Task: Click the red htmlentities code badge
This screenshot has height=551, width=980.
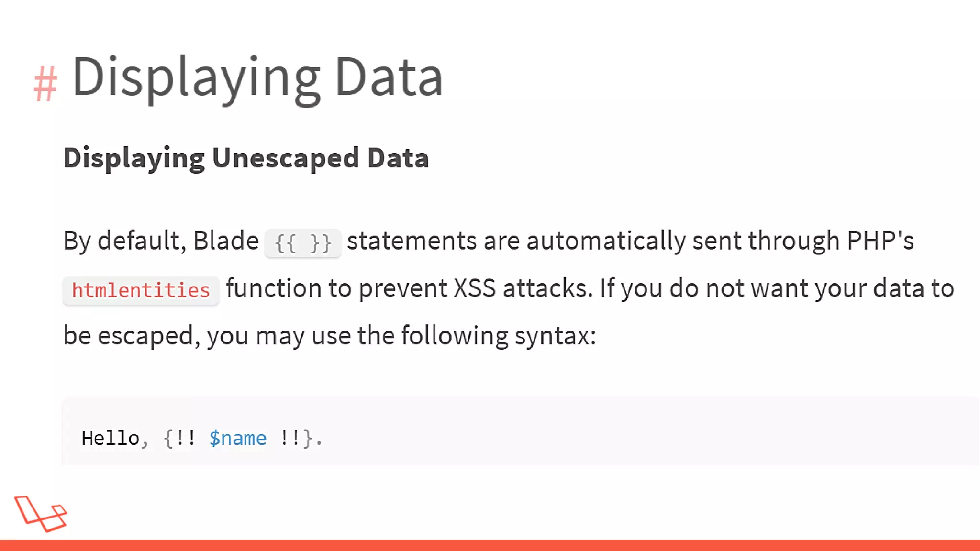Action: (x=141, y=290)
